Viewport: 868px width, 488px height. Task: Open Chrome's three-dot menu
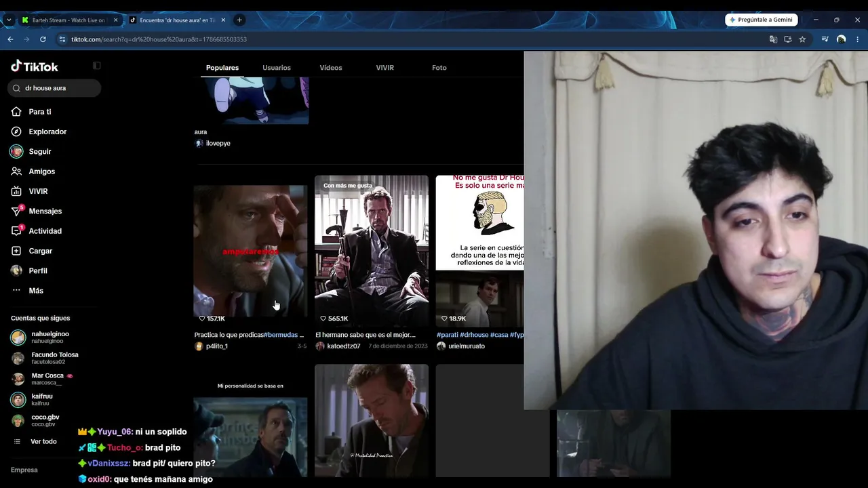[x=858, y=39]
